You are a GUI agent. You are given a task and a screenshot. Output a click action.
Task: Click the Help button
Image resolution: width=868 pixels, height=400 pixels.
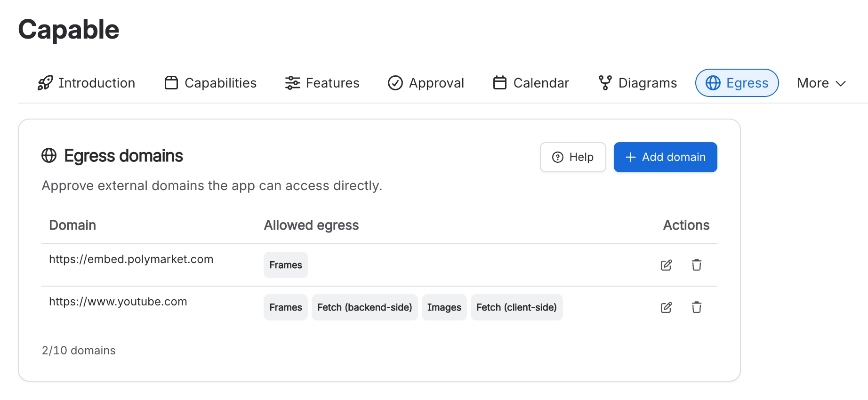click(x=573, y=157)
